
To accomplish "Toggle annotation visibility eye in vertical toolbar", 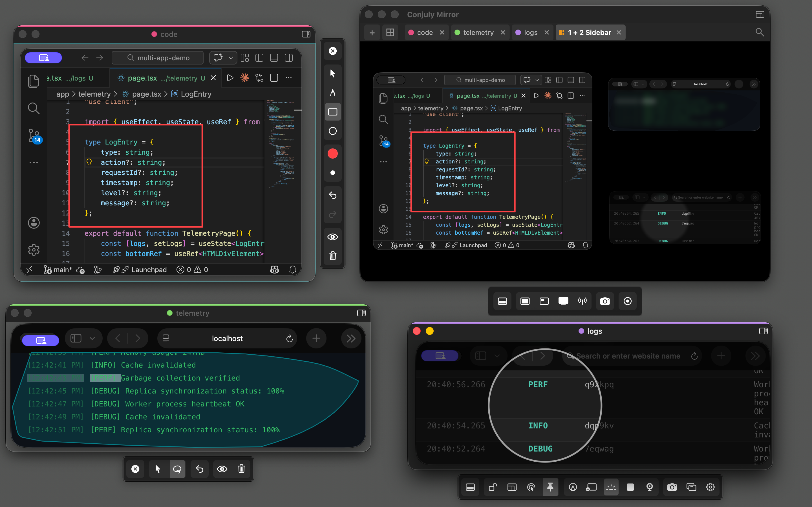I will pyautogui.click(x=332, y=237).
